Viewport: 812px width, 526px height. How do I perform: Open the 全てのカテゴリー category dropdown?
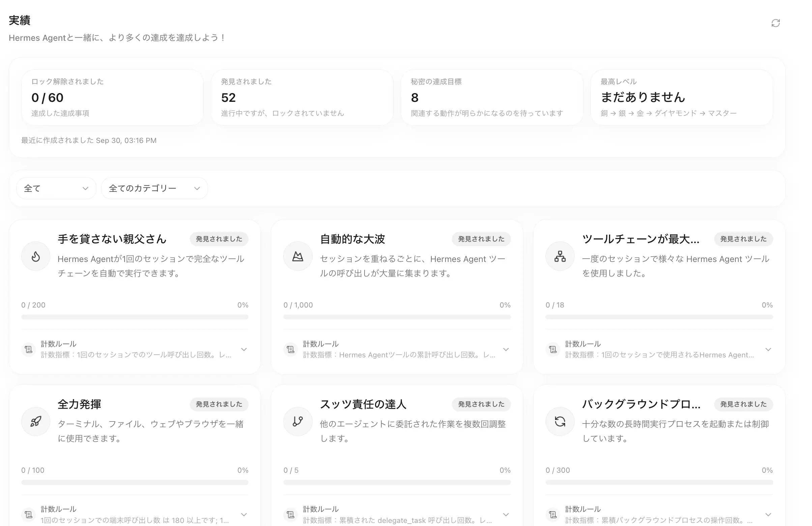click(x=154, y=188)
